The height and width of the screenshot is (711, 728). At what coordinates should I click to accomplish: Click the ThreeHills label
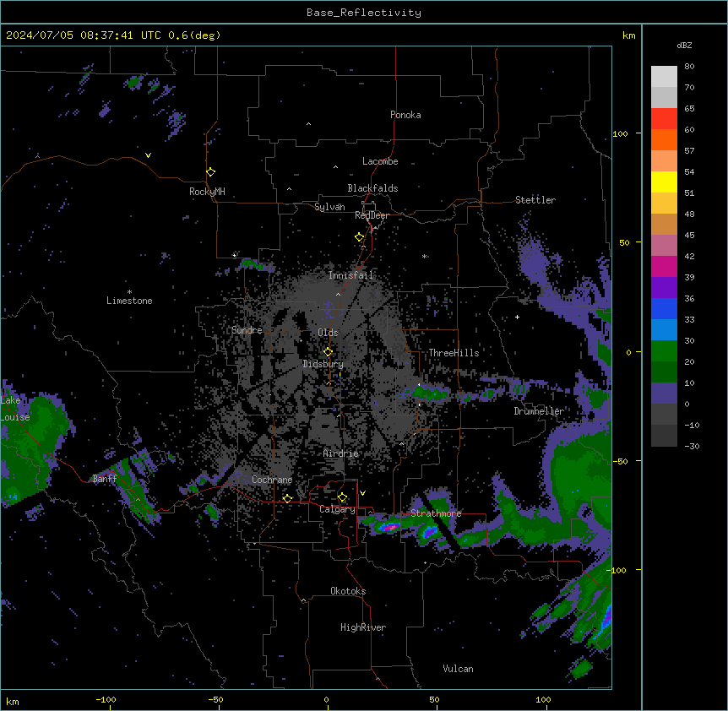(x=454, y=353)
